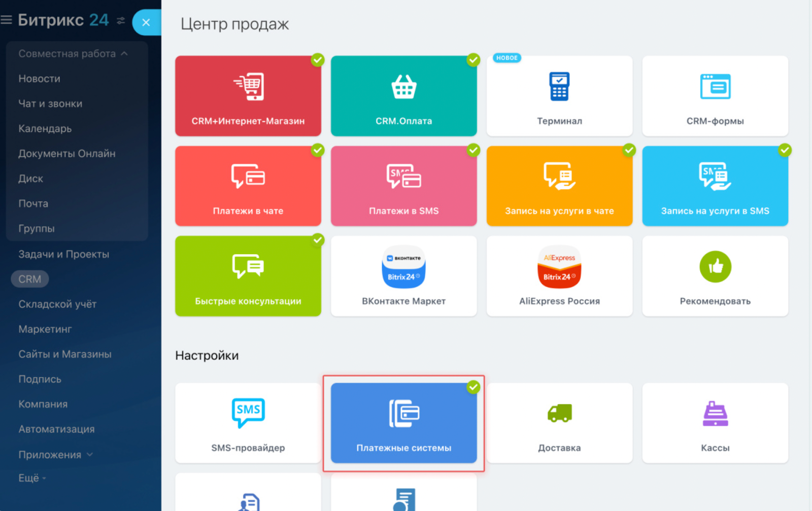Screen dimensions: 812x511
Task: Open Группы in the sidebar
Action: (x=37, y=228)
